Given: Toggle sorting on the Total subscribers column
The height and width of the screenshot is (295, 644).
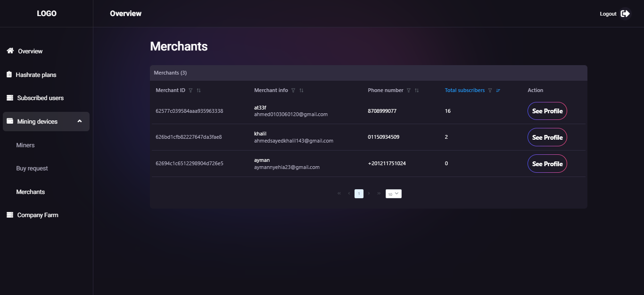Looking at the screenshot, I should [x=498, y=90].
